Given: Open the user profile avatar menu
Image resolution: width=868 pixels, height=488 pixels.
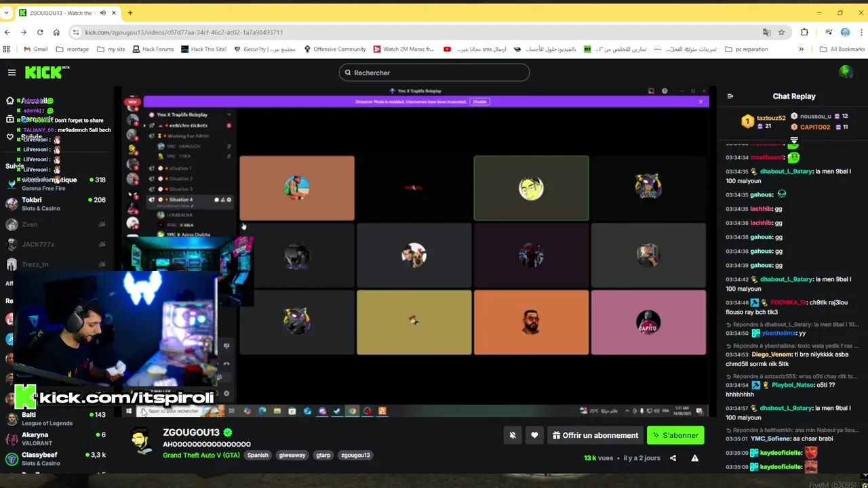Looking at the screenshot, I should [x=845, y=72].
